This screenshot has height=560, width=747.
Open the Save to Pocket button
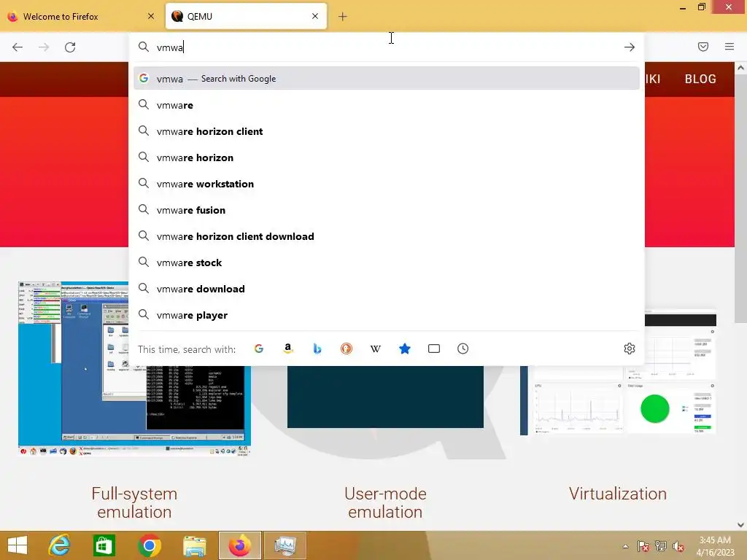coord(703,47)
